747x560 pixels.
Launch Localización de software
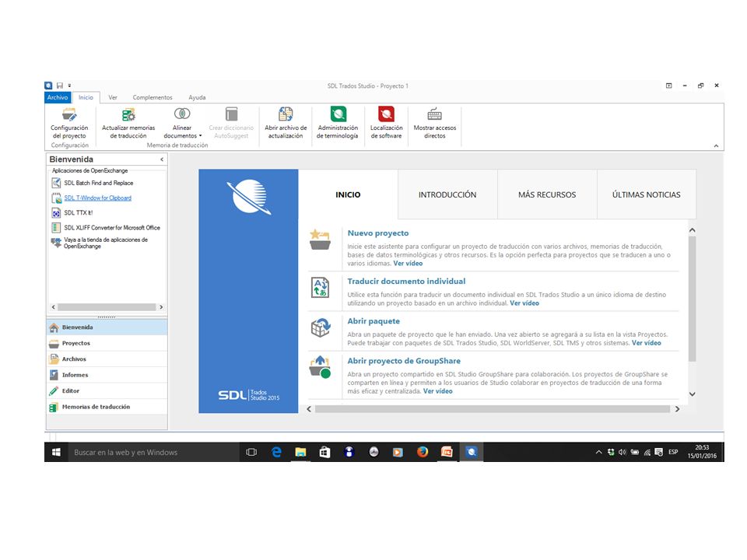click(x=387, y=124)
